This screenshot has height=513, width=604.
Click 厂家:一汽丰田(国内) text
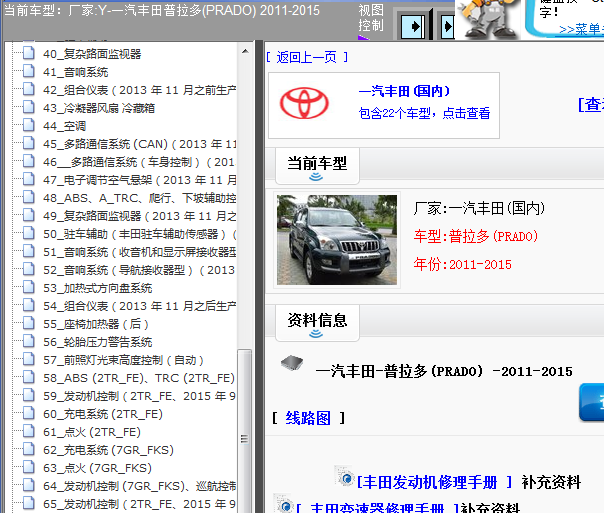pyautogui.click(x=479, y=208)
